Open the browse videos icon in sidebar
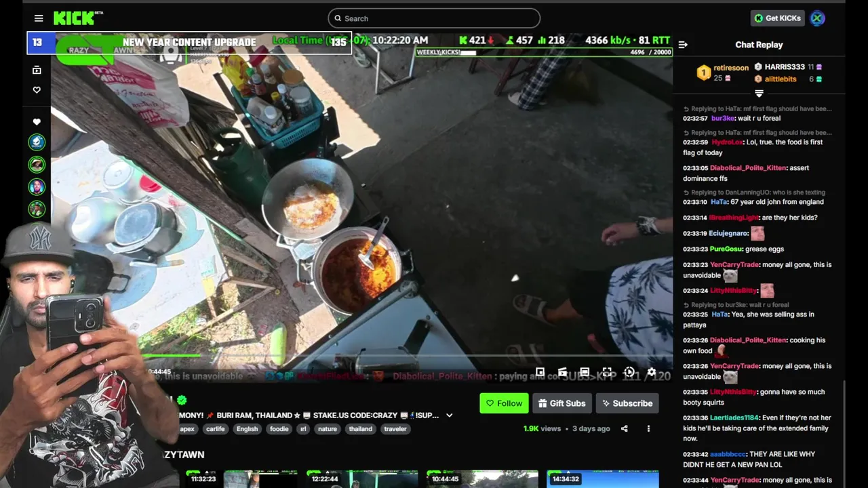The height and width of the screenshot is (488, 868). click(37, 70)
